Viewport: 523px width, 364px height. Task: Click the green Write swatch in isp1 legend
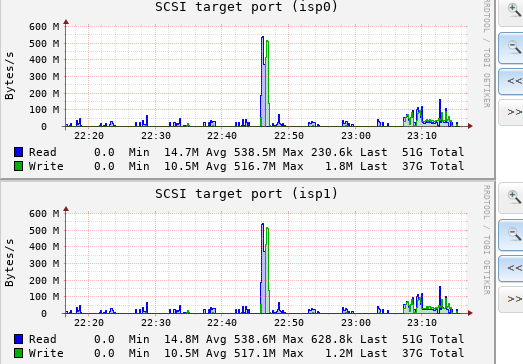click(19, 353)
